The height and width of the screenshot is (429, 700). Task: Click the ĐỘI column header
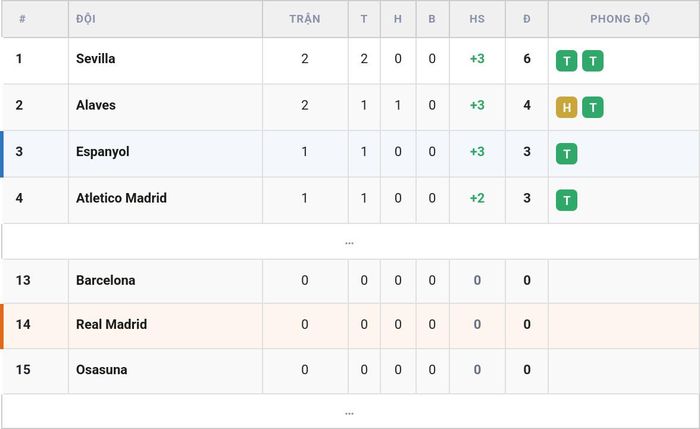coord(86,19)
